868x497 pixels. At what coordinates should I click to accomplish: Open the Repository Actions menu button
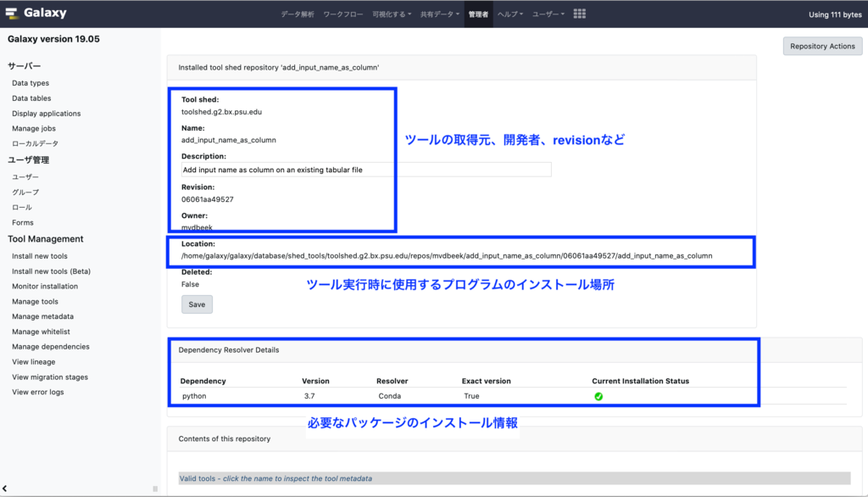pos(822,46)
